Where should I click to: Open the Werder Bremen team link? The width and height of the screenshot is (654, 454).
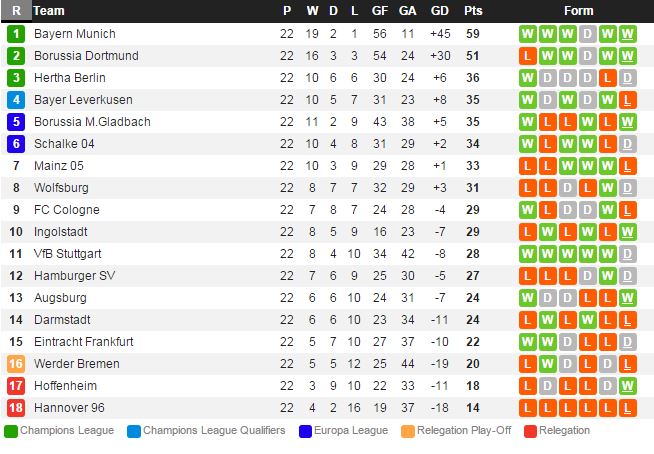tap(76, 364)
